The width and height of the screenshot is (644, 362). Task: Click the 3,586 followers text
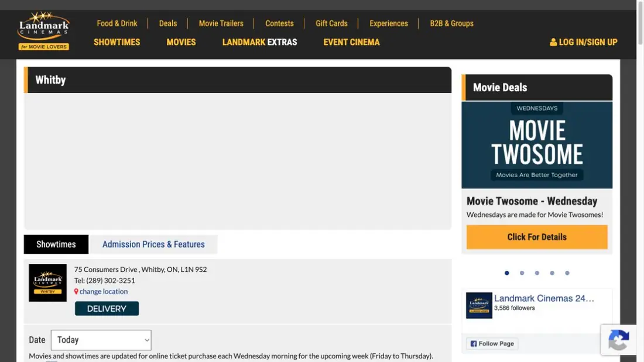[514, 308]
